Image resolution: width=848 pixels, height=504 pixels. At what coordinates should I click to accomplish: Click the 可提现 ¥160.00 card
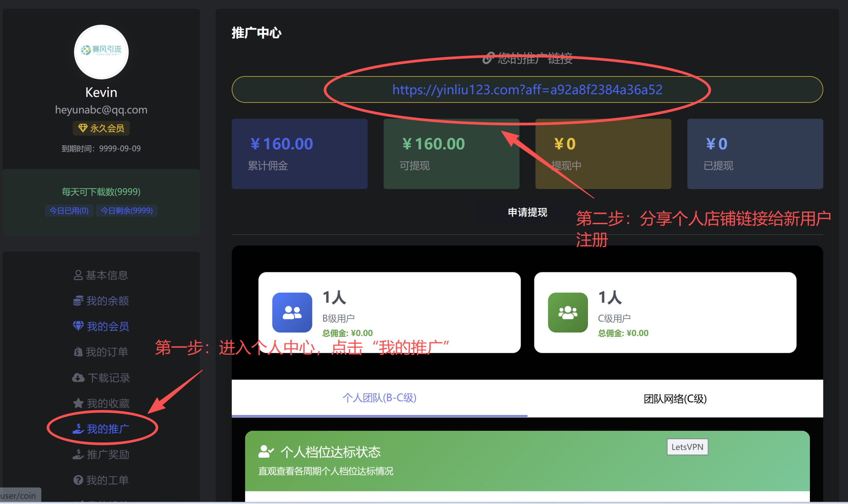point(451,154)
